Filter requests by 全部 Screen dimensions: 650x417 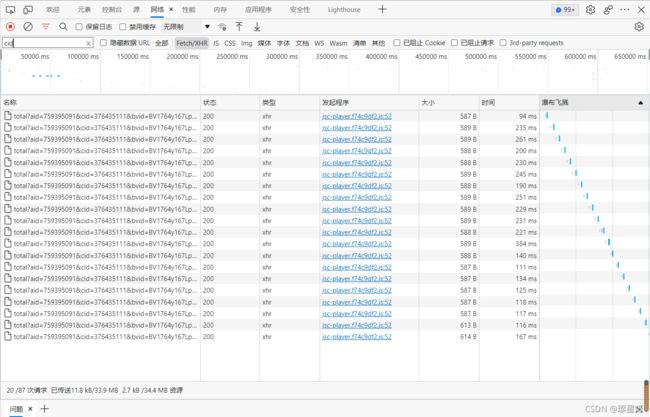[x=162, y=43]
